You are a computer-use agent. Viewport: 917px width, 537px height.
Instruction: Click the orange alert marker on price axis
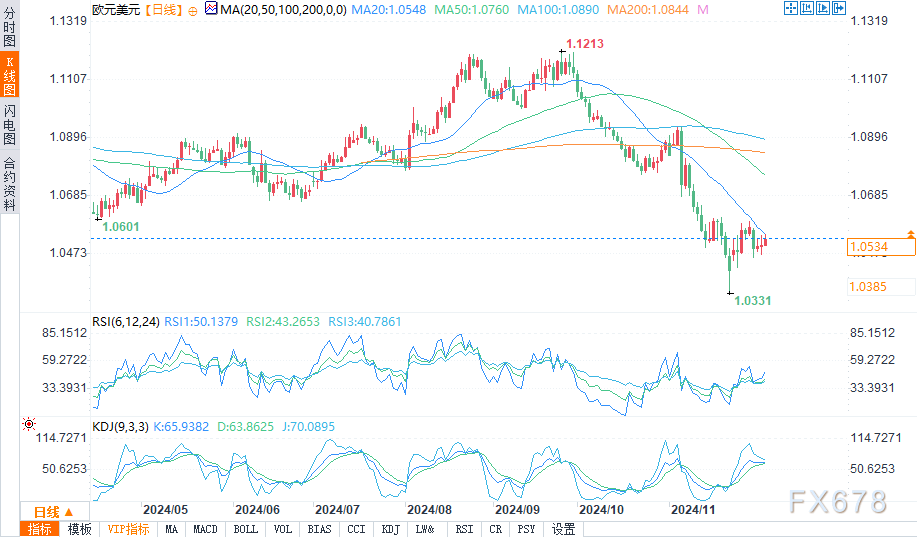point(911,233)
